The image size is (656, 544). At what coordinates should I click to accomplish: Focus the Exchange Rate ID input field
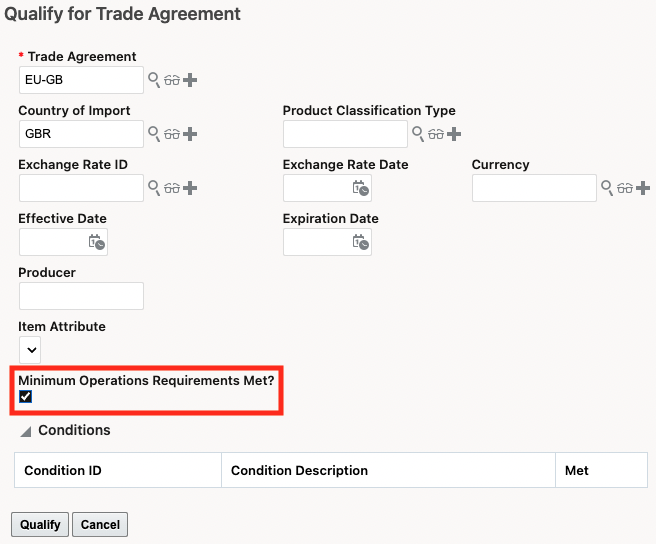pyautogui.click(x=81, y=188)
